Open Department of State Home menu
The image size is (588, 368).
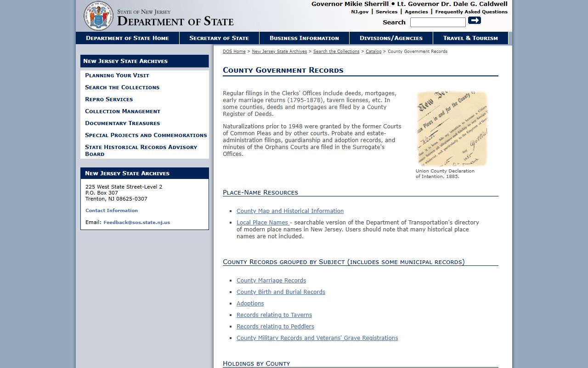[127, 38]
